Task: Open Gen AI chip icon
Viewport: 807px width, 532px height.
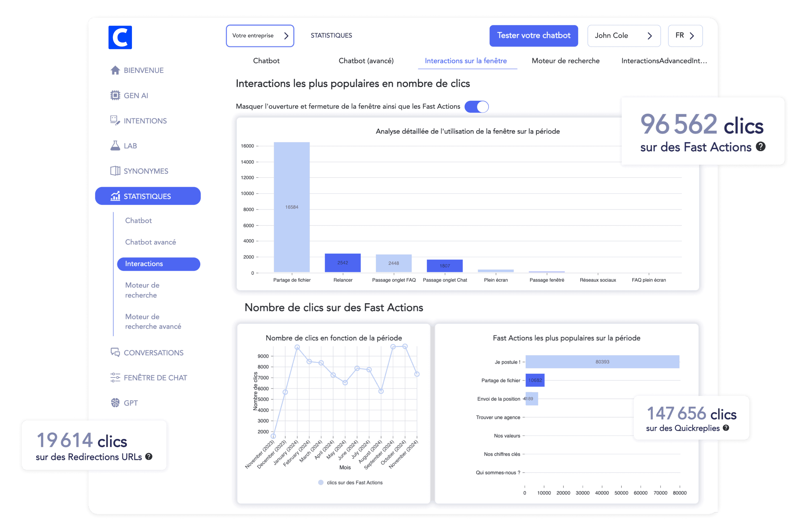Action: click(115, 95)
